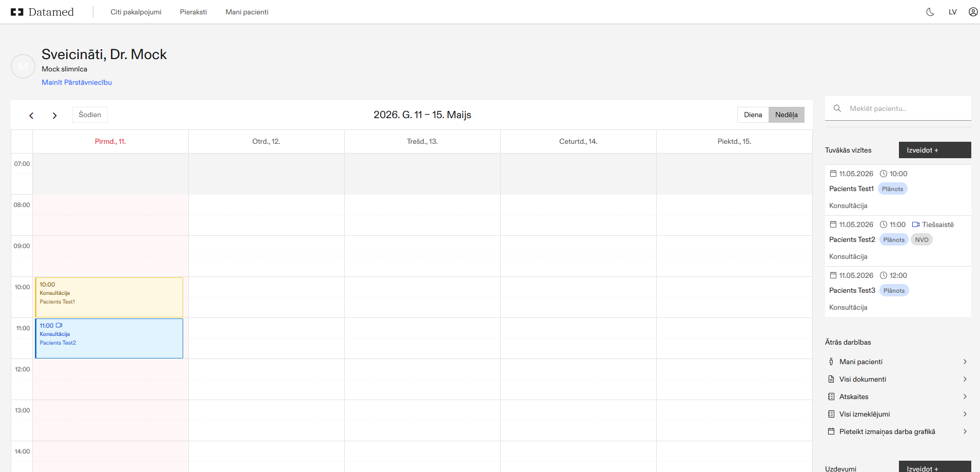The image size is (980, 472).
Task: Expand Pieteikt izmaiņas darba grafikā chevron
Action: 965,431
